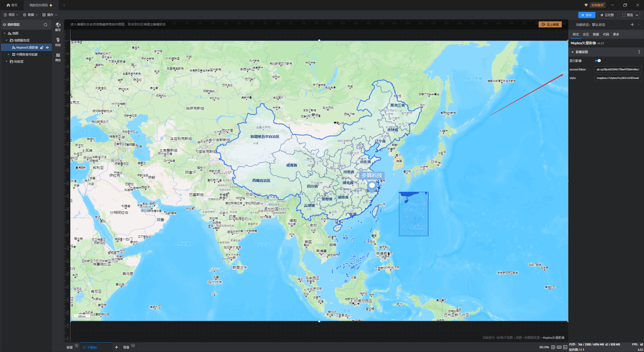Expand the 标绘层 folder
The image size is (644, 352).
(x=7, y=61)
